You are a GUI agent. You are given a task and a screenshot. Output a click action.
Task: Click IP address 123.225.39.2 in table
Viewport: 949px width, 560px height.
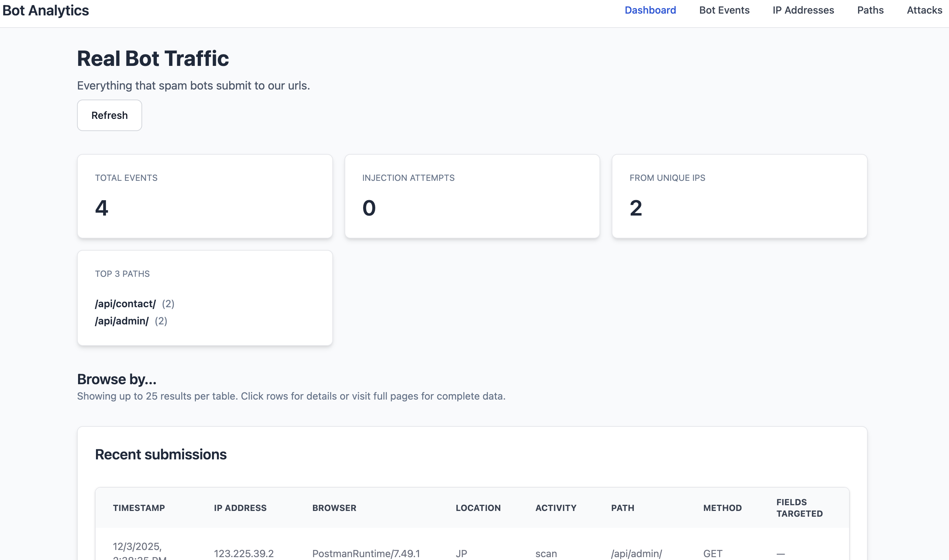point(244,553)
